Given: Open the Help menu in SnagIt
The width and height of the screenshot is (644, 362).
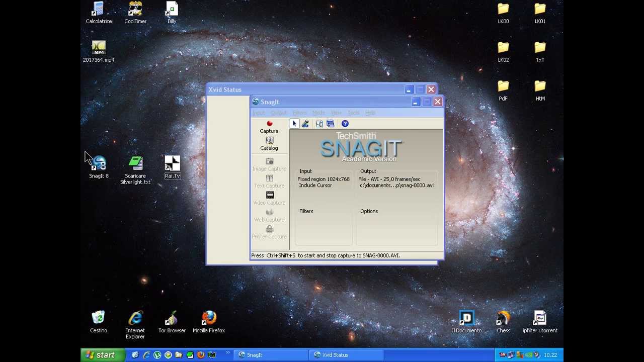Looking at the screenshot, I should coord(370,113).
